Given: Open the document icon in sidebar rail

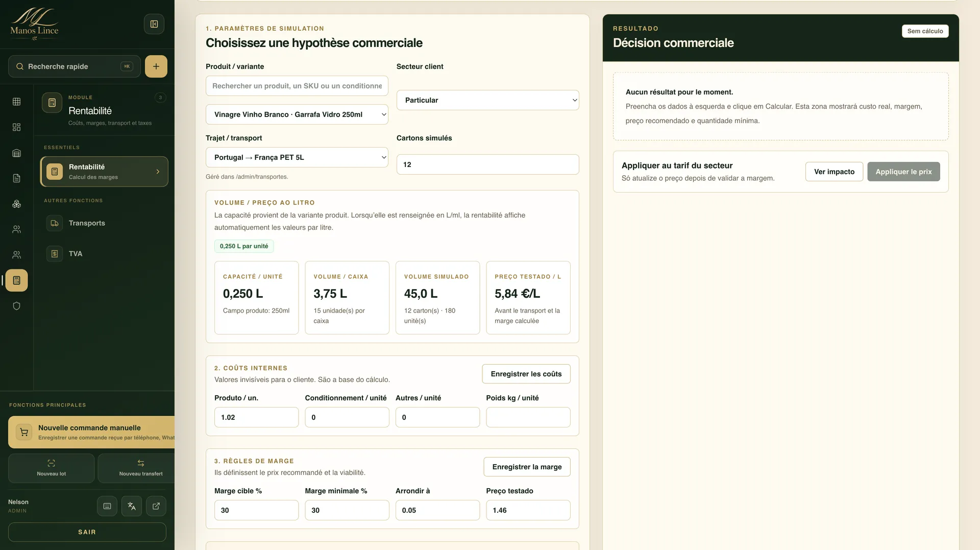Looking at the screenshot, I should (16, 178).
